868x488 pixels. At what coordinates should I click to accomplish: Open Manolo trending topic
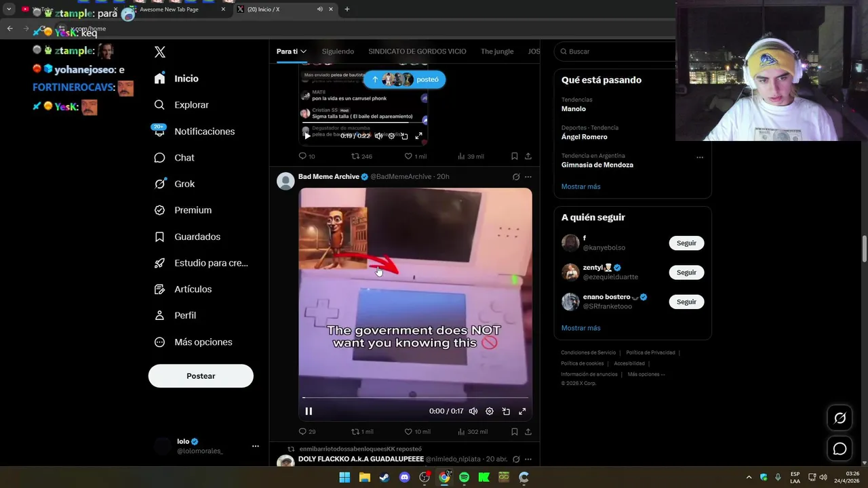[x=573, y=109]
